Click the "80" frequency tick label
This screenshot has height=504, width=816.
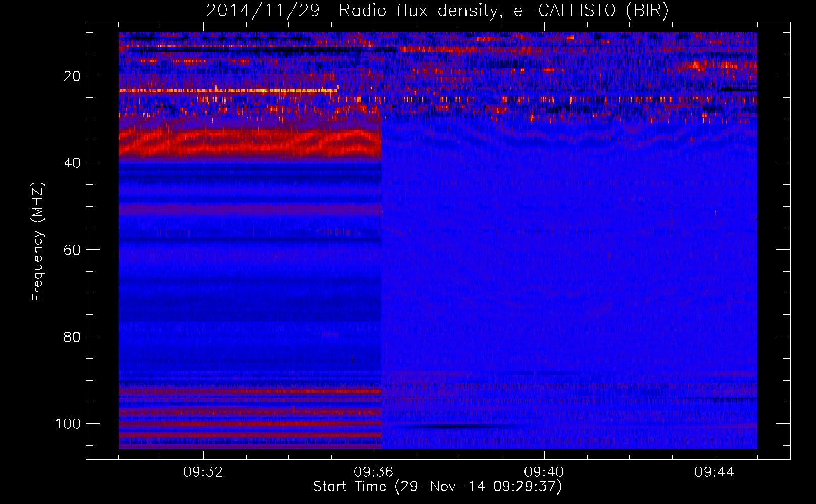pos(72,337)
